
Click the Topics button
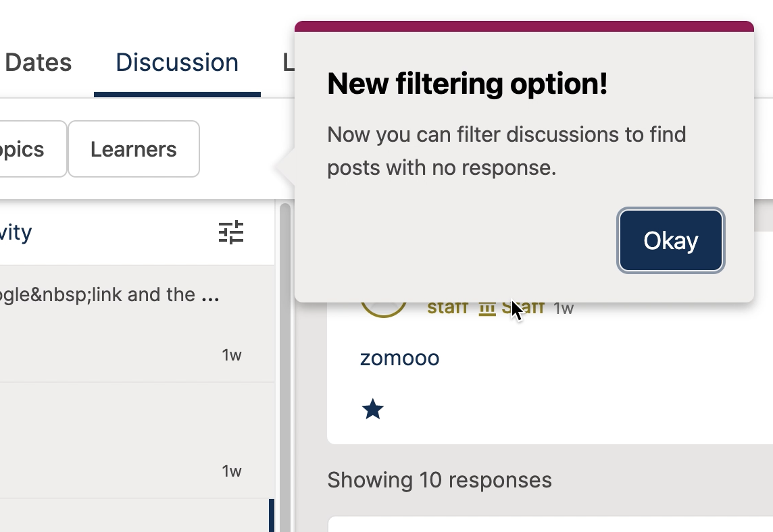(x=27, y=149)
